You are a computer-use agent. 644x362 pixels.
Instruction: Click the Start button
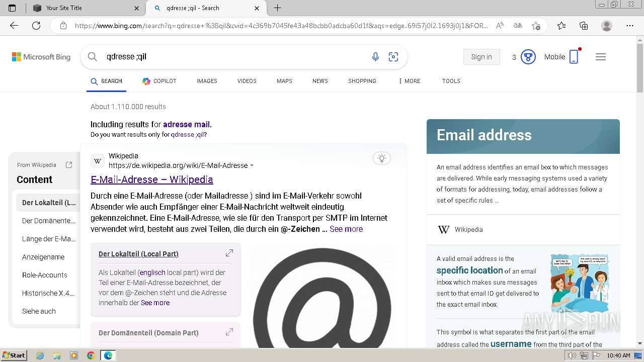[14, 355]
